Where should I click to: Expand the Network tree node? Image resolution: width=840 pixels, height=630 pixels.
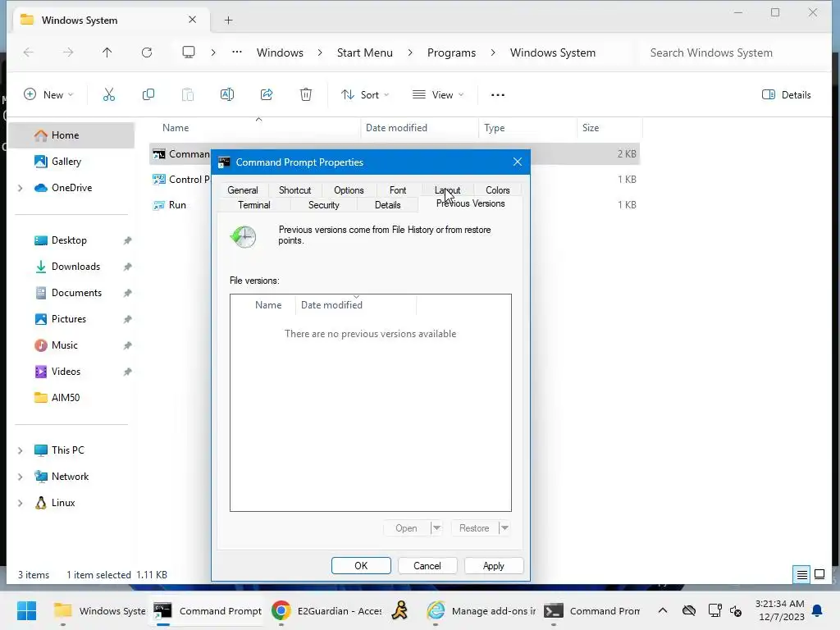[21, 477]
